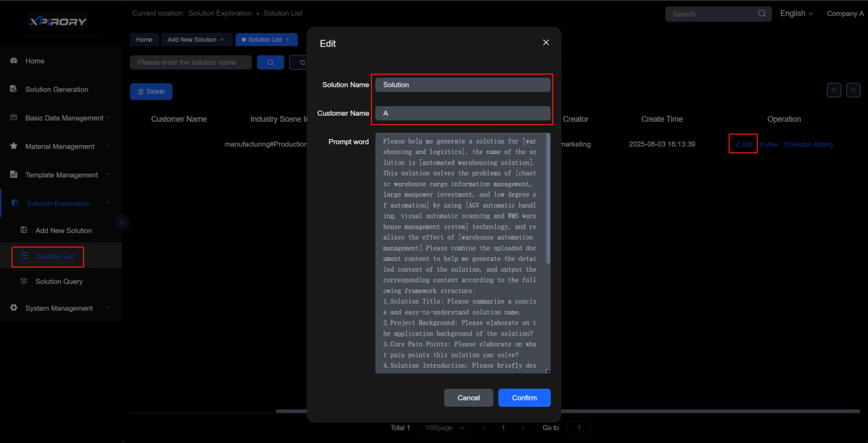Click the sidebar collapse arrow icon
This screenshot has width=868, height=443.
tap(122, 222)
